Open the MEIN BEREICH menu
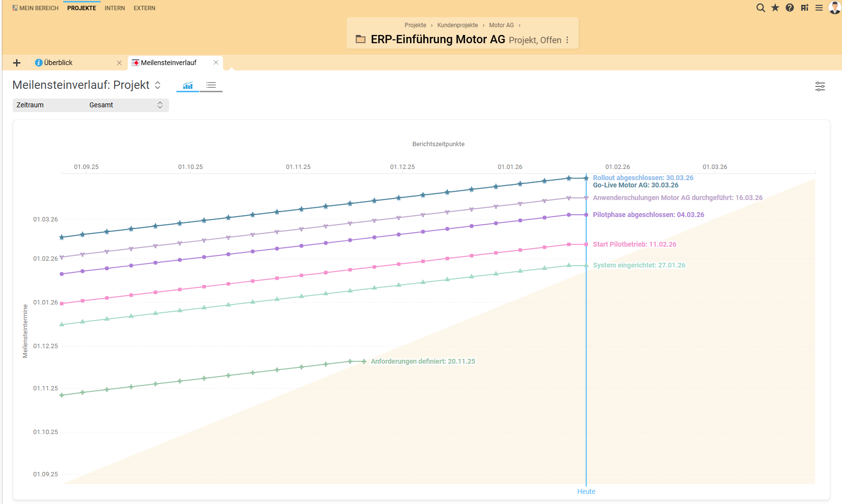The image size is (842, 504). coord(35,8)
